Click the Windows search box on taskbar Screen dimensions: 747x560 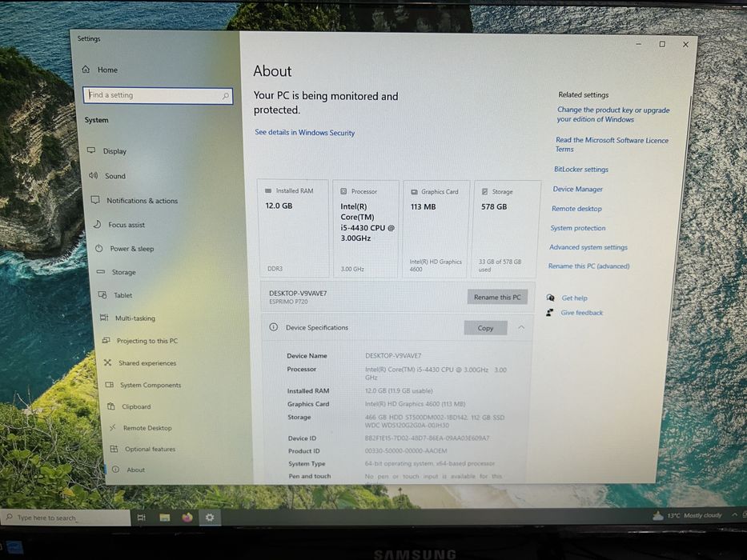pyautogui.click(x=66, y=518)
